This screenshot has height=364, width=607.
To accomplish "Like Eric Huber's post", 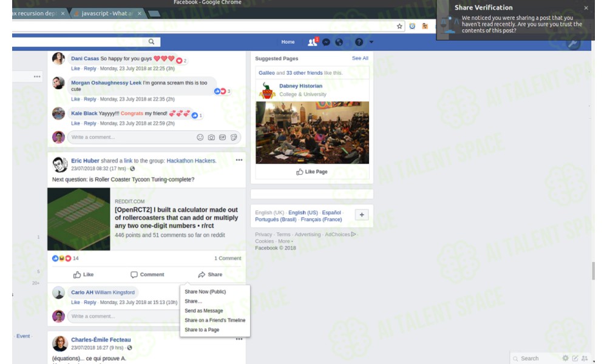I will (83, 275).
